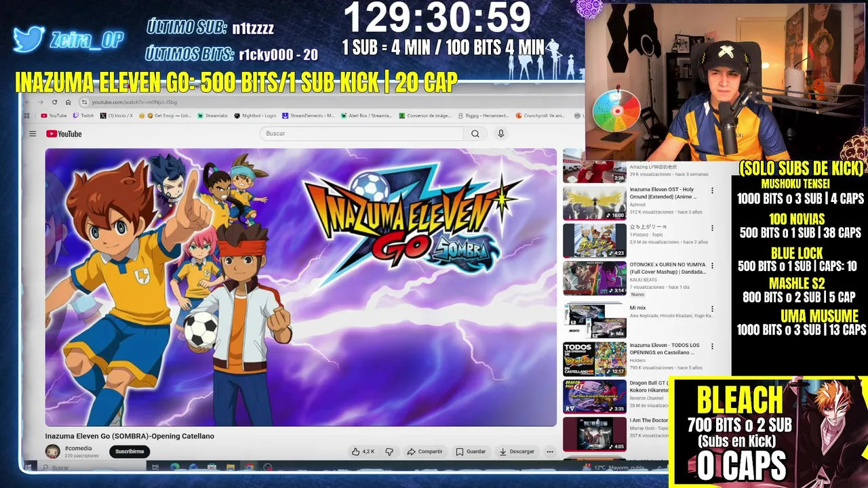Open Google Chrome from the taskbar
The image size is (868, 488).
pos(250,467)
